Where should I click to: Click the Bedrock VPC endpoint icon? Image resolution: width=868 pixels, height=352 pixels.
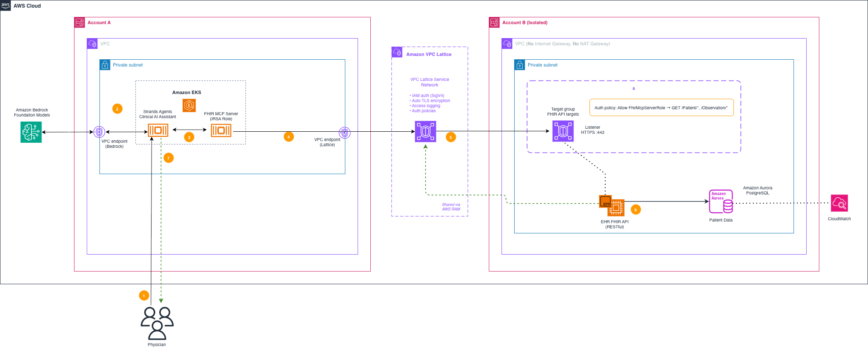click(x=99, y=132)
